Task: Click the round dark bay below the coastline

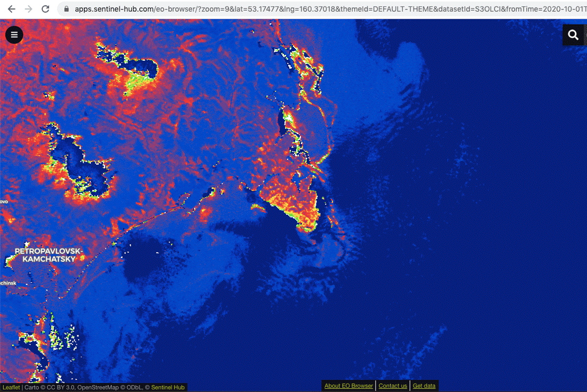Action: (x=144, y=267)
